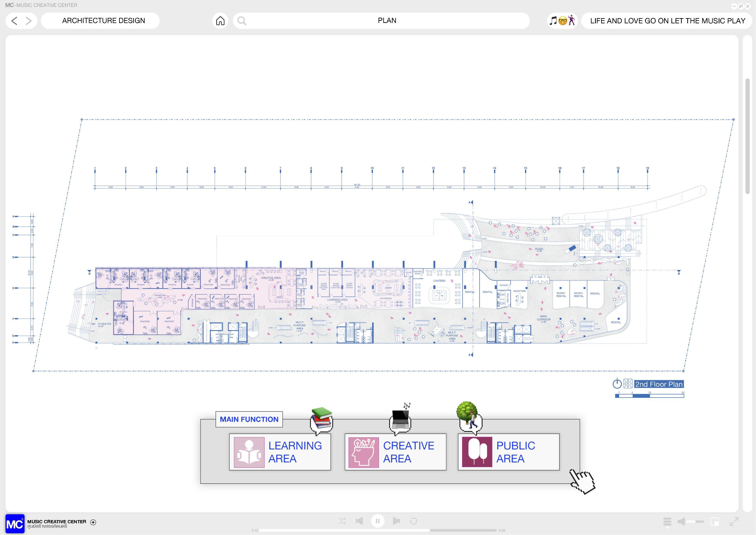Skip to the next track
The width and height of the screenshot is (756, 535).
[396, 521]
